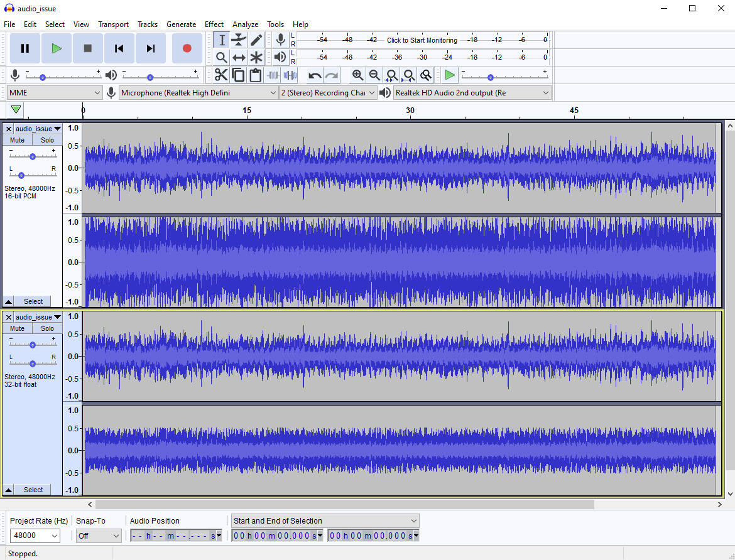Start playback with the green Play button
The width and height of the screenshot is (735, 560).
tap(57, 48)
